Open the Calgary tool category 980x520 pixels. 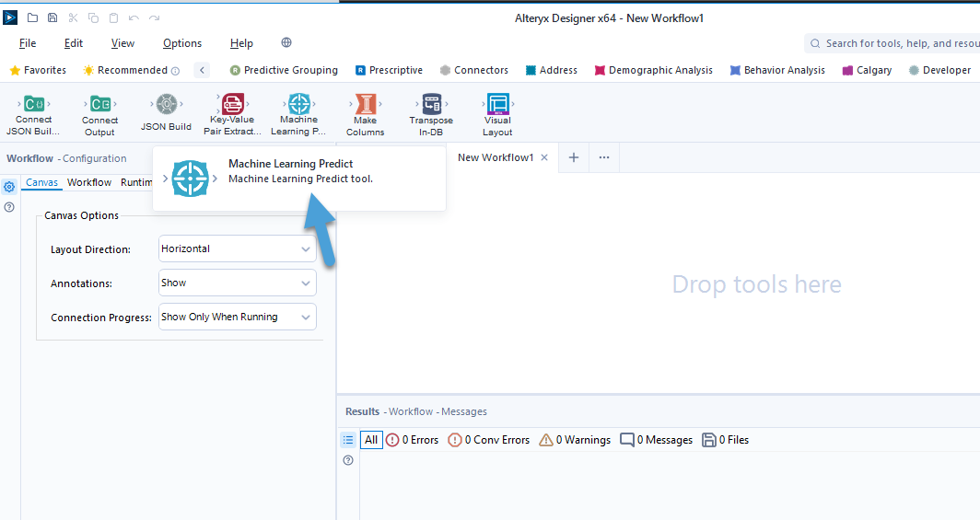867,70
